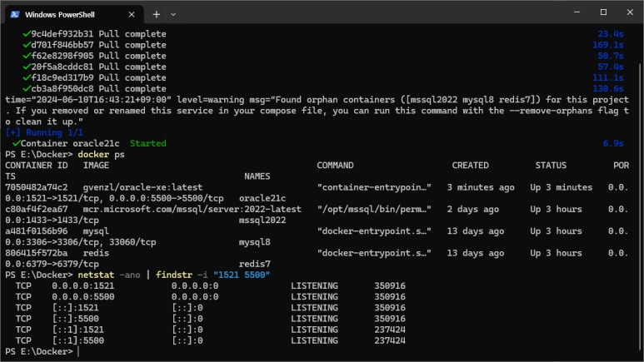Click the "1521 5500" search string
Viewport: 644px width, 362px height.
(x=242, y=275)
